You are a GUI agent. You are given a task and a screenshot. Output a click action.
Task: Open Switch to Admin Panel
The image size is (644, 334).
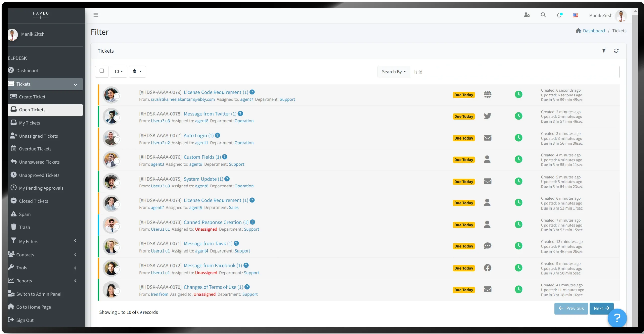[38, 294]
